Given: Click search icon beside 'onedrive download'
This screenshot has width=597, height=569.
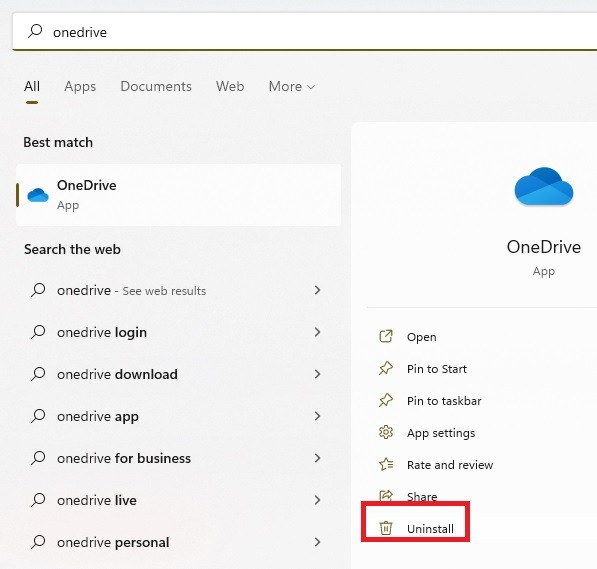Looking at the screenshot, I should 38,374.
